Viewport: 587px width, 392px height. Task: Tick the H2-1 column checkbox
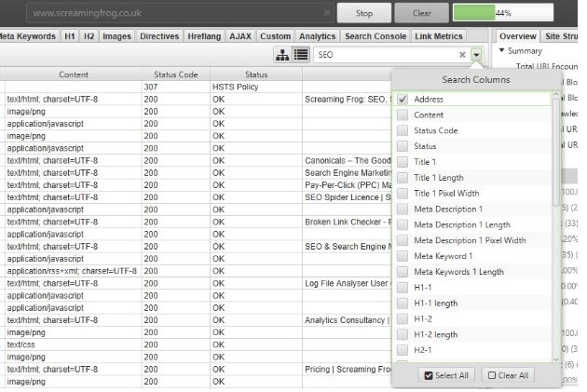(x=403, y=350)
